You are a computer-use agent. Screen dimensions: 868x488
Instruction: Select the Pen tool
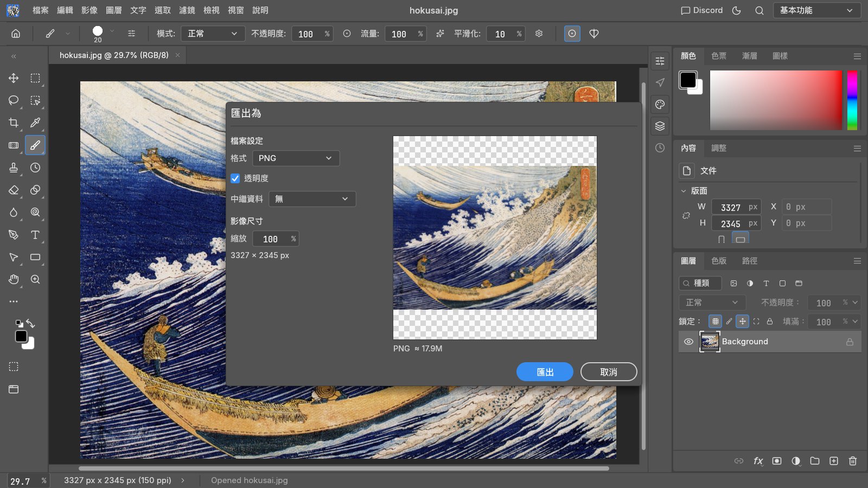tap(14, 235)
